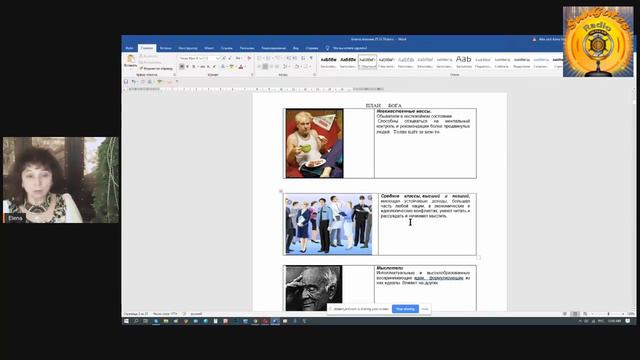Switch to the Вид (View) tab
Viewport: 640px width, 360px height.
296,48
